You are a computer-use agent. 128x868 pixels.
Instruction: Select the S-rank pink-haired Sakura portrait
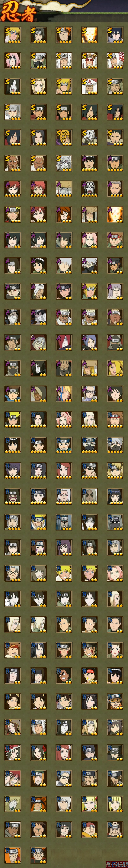click(12, 61)
